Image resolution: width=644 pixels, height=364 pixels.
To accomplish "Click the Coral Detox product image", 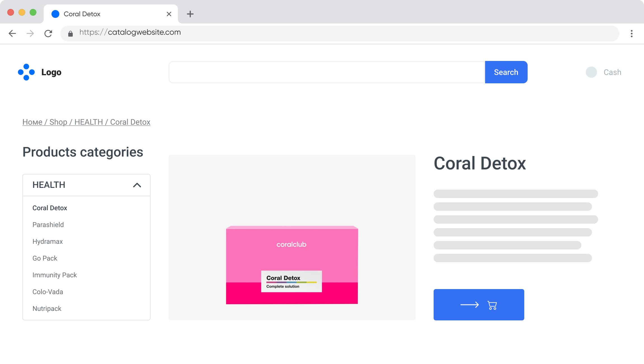I will click(x=292, y=265).
